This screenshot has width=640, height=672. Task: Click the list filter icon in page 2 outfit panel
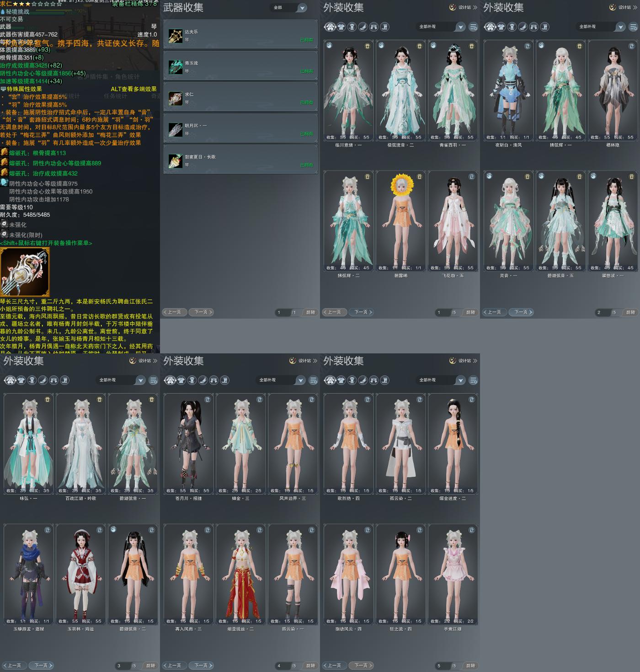(x=633, y=27)
